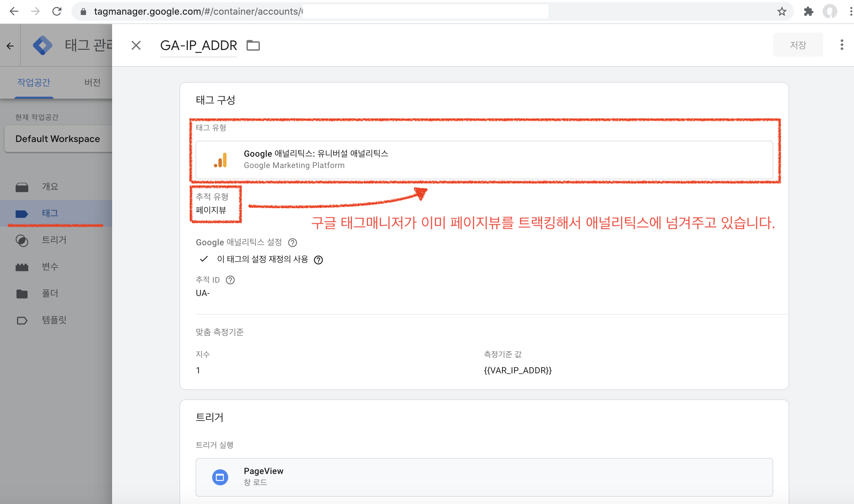Screen dimensions: 854x504
Task: Switch to the 버전 tab
Action: [92, 82]
